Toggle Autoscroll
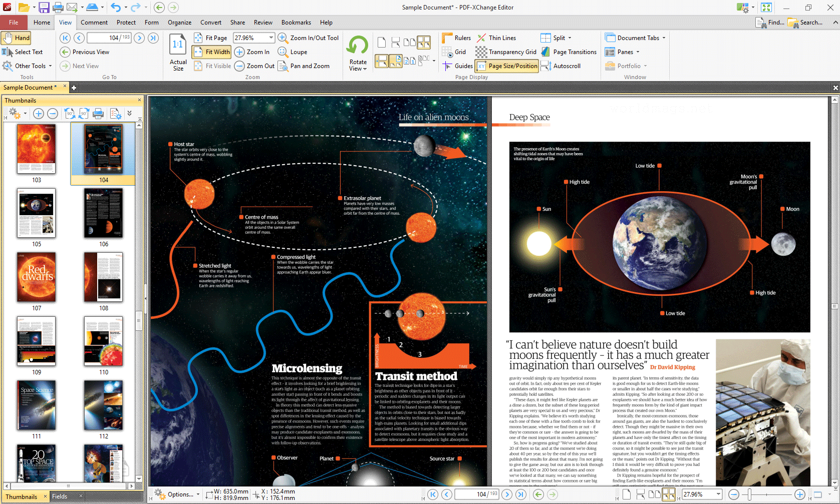The width and height of the screenshot is (840, 504). pyautogui.click(x=561, y=66)
